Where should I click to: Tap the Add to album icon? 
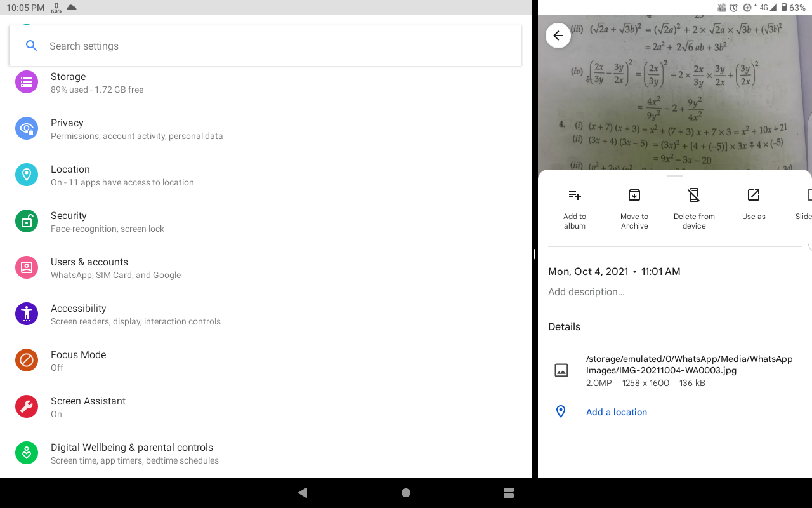(575, 195)
